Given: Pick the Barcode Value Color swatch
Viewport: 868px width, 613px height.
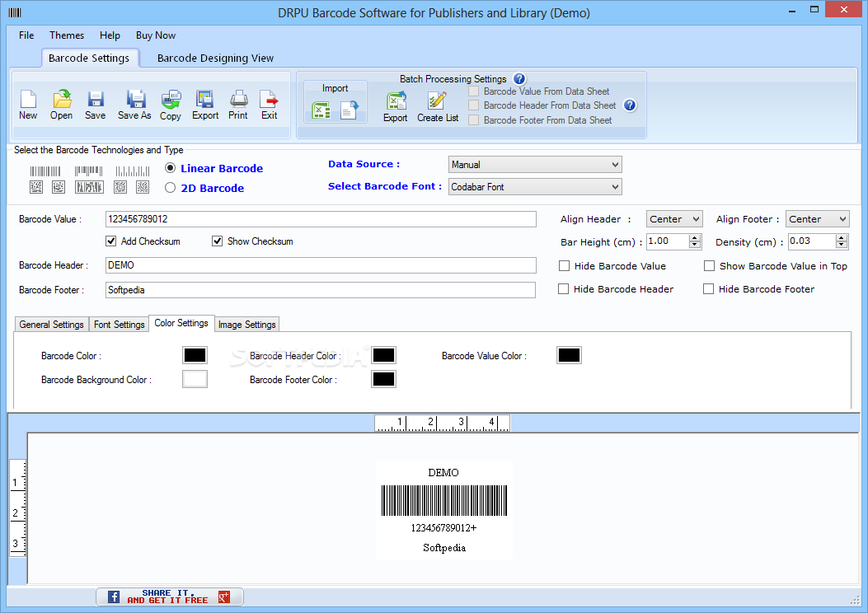Looking at the screenshot, I should 569,355.
